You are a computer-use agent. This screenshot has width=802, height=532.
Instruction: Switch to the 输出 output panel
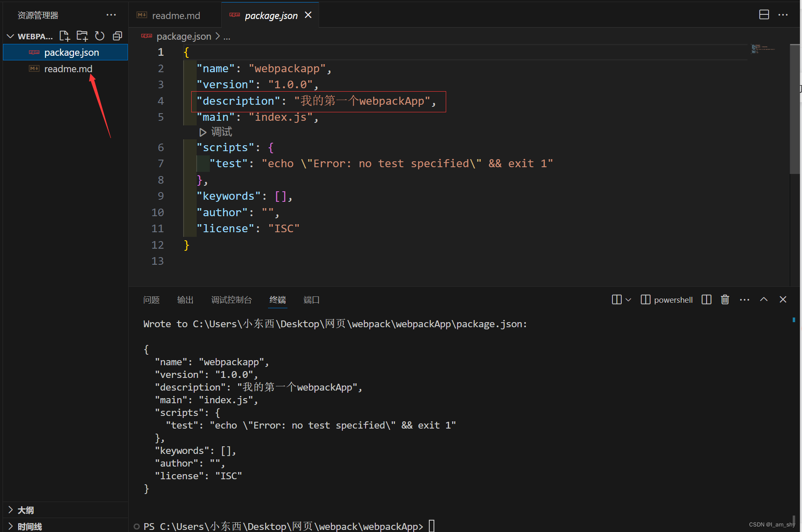(185, 300)
